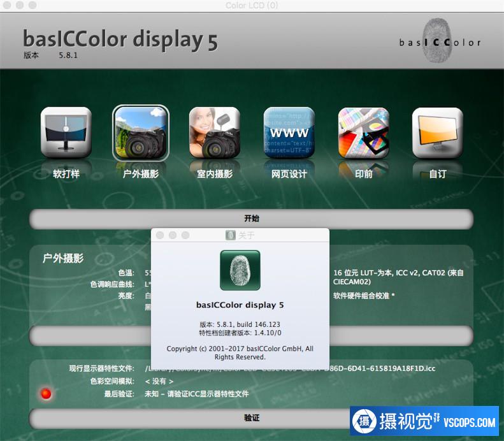Close the 关于 About dialog window
This screenshot has width=504, height=441.
pyautogui.click(x=160, y=235)
